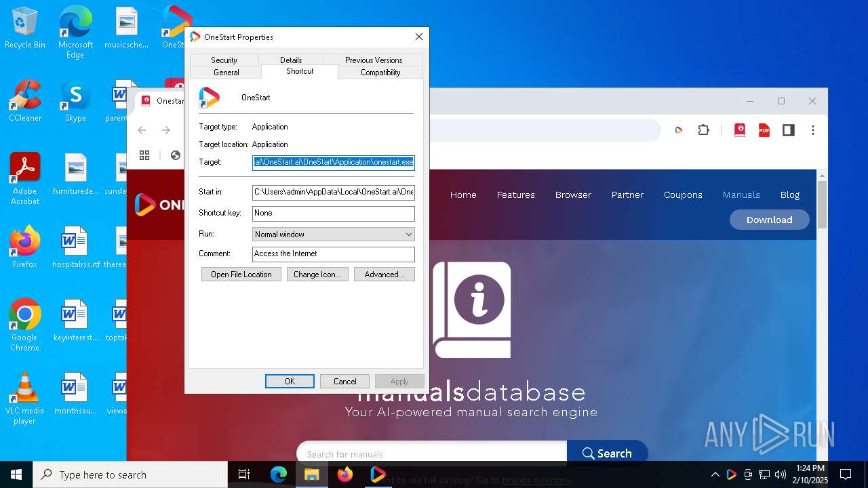Click the Target path field
Image resolution: width=868 pixels, height=488 pixels.
click(334, 162)
